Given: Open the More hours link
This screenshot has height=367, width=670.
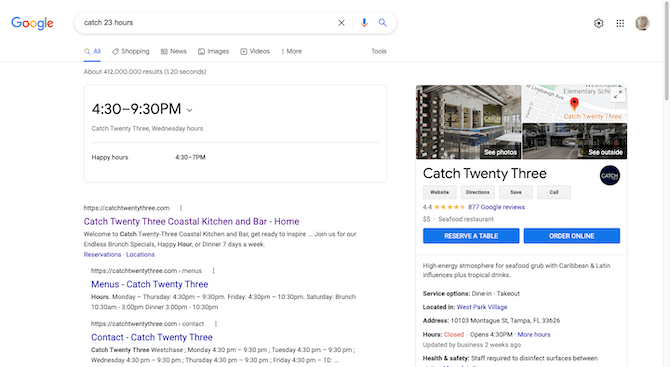Looking at the screenshot, I should (534, 335).
